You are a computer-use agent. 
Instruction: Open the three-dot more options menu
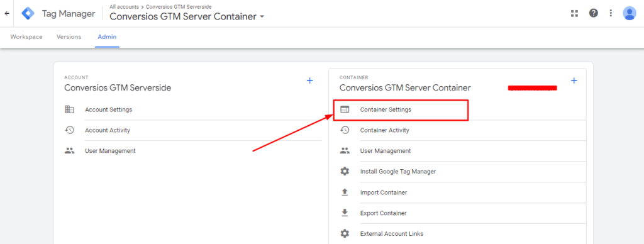[611, 14]
